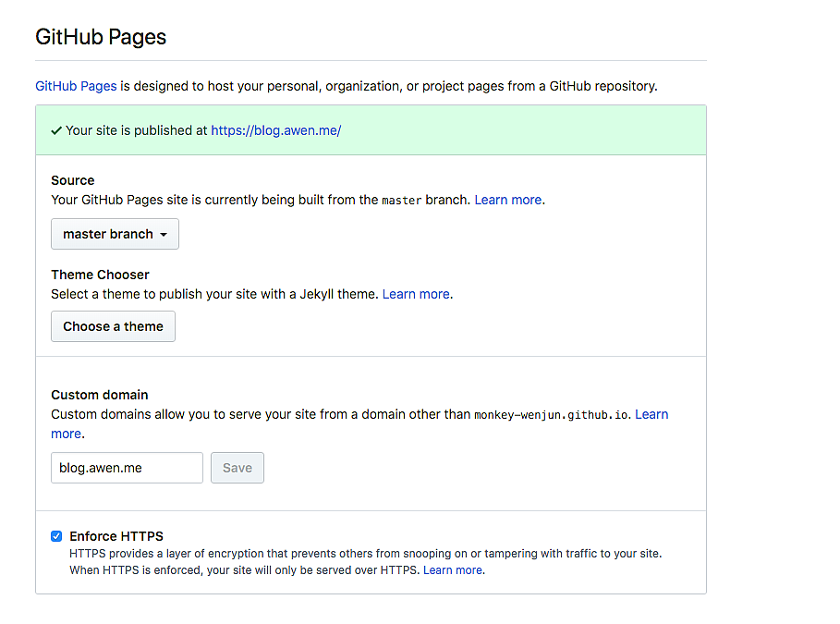This screenshot has width=840, height=624.
Task: Click the green checkmark icon in the published banner
Action: pyautogui.click(x=56, y=131)
